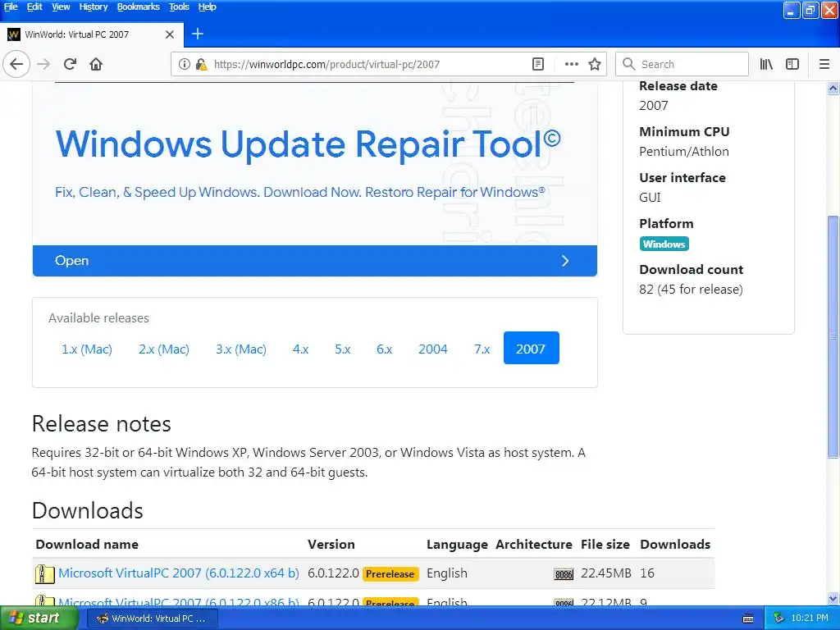Select the 3.x (Mac) release
This screenshot has width=840, height=630.
point(241,349)
